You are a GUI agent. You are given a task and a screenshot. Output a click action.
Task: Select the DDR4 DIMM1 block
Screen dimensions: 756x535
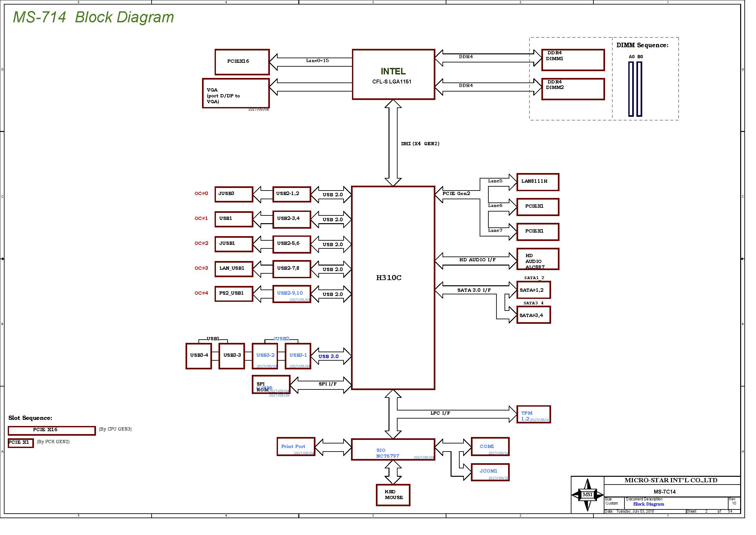[x=573, y=60]
